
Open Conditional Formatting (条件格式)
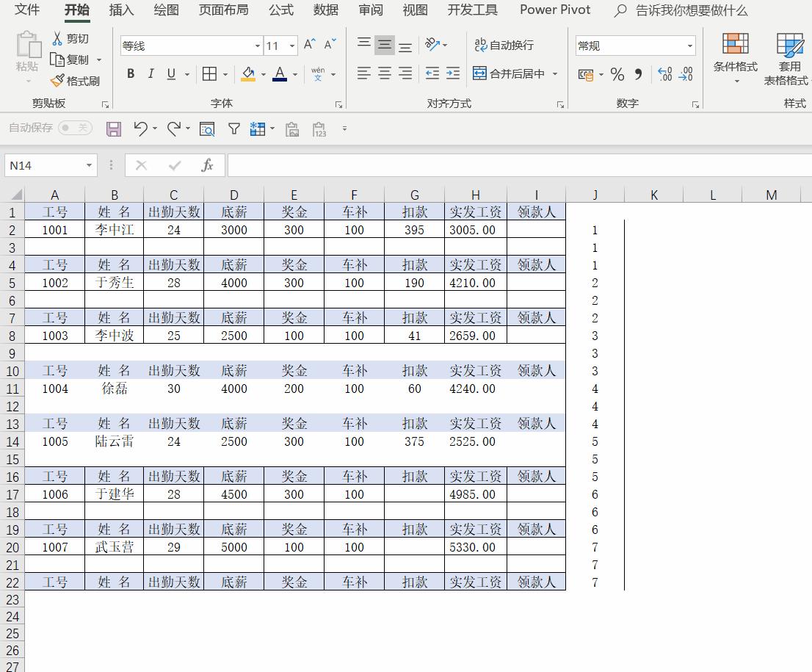tap(735, 57)
